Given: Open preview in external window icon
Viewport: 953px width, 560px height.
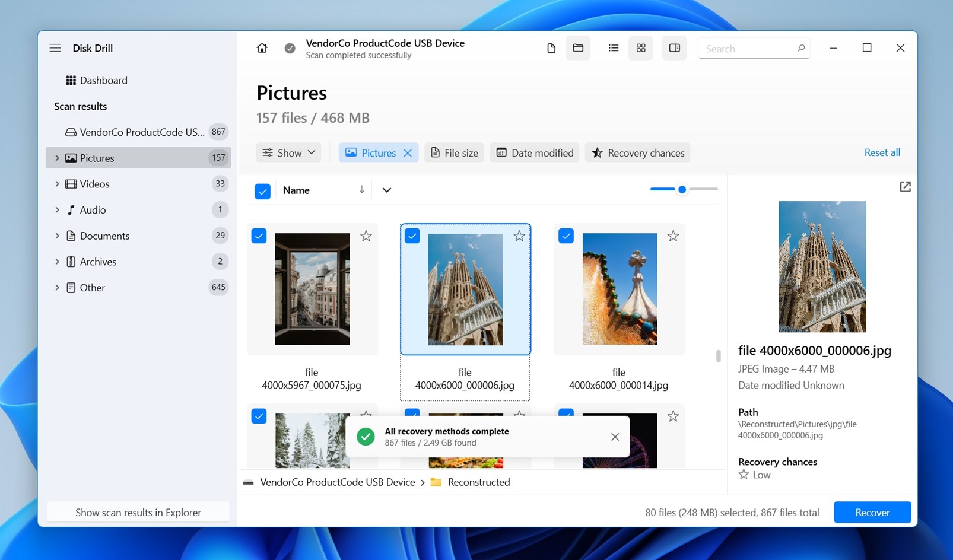Looking at the screenshot, I should pos(905,187).
